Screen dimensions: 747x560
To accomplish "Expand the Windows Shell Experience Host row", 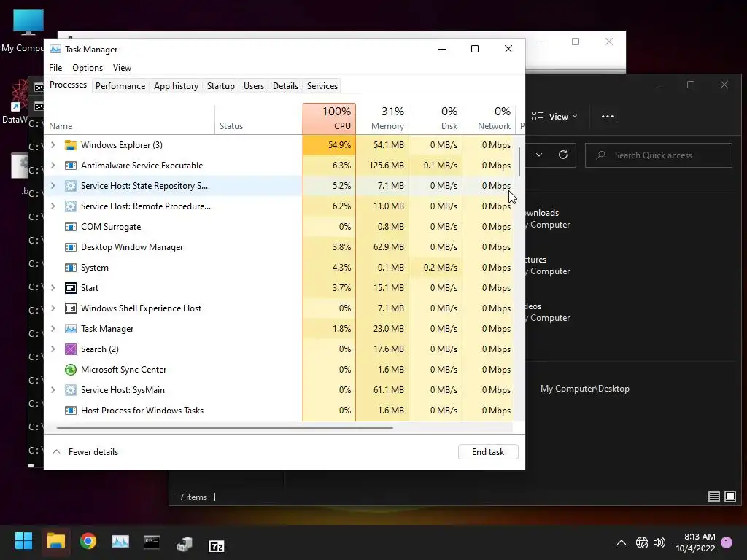I will click(53, 308).
